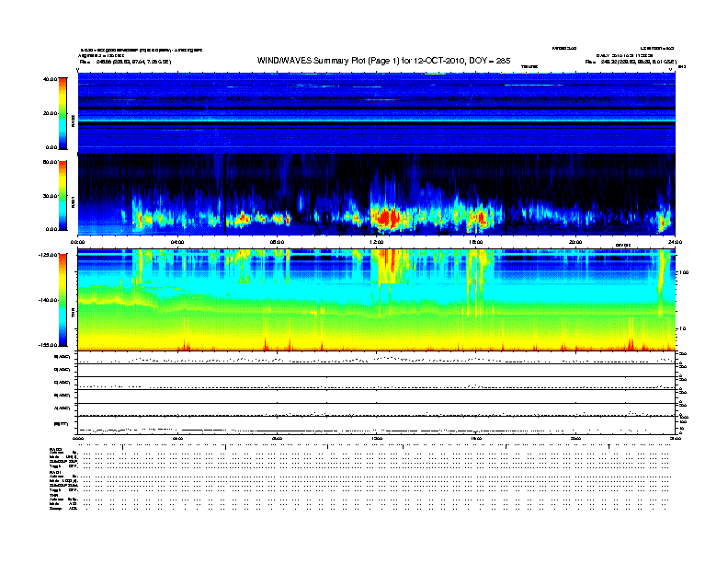Click the TNR spectrogram panel
Image resolution: width=728 pixels, height=563 pixels.
pos(377,300)
